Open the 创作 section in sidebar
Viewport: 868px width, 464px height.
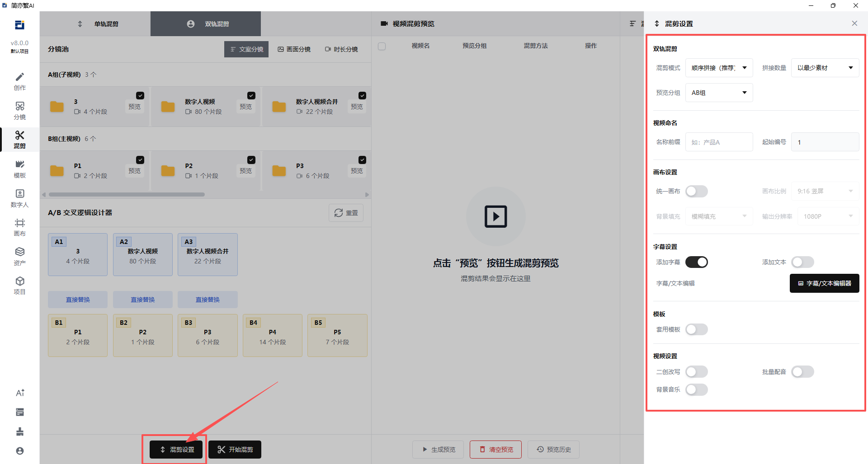point(19,82)
